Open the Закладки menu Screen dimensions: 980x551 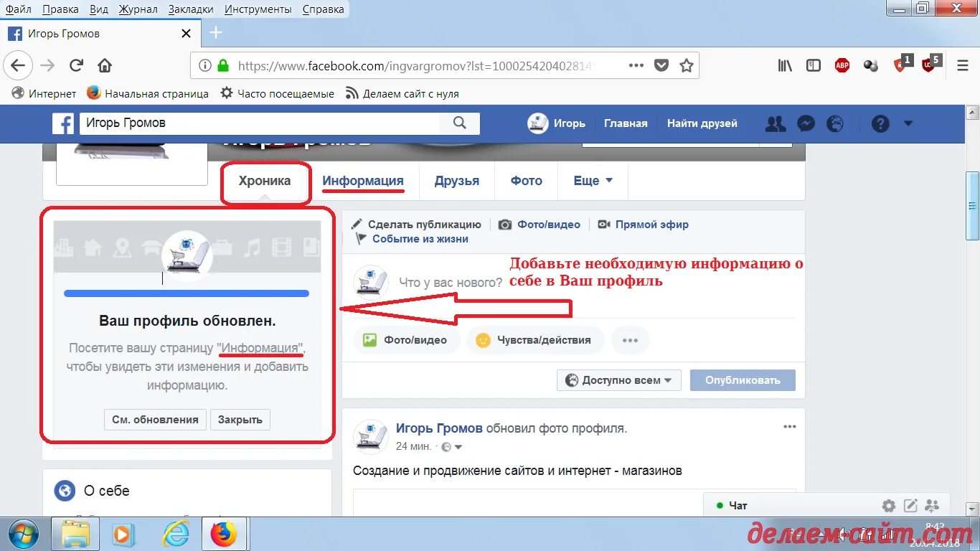pyautogui.click(x=191, y=9)
